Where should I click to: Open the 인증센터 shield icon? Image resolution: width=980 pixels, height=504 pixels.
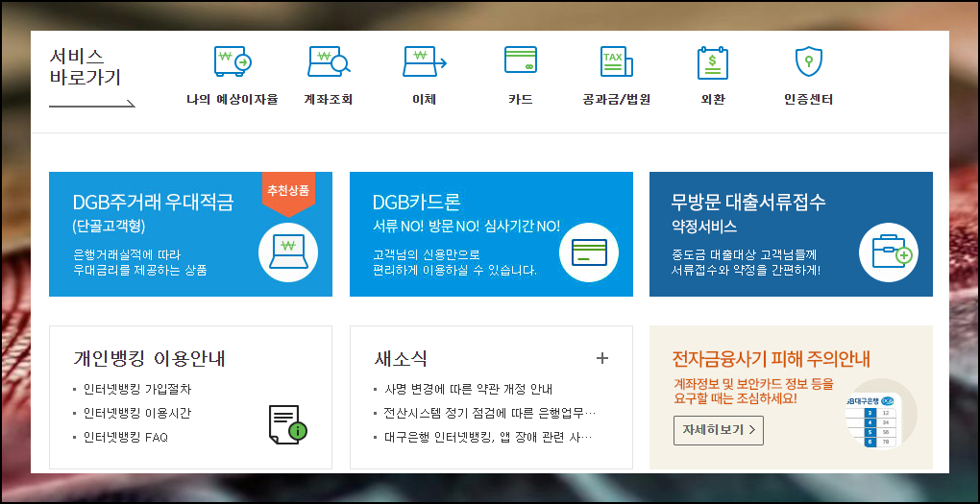pyautogui.click(x=809, y=61)
